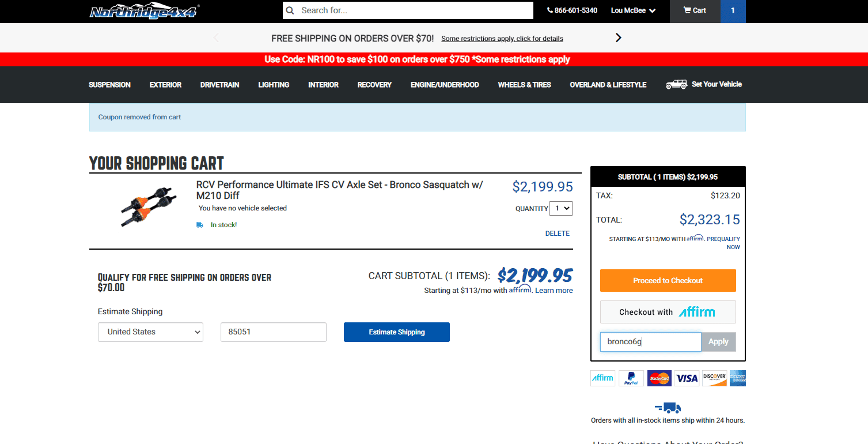Click the PayPal payment icon
868x444 pixels.
pos(631,378)
